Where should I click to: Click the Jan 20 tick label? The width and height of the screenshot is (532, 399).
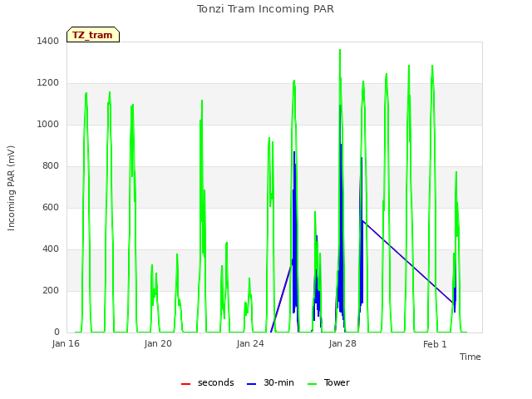(x=158, y=343)
